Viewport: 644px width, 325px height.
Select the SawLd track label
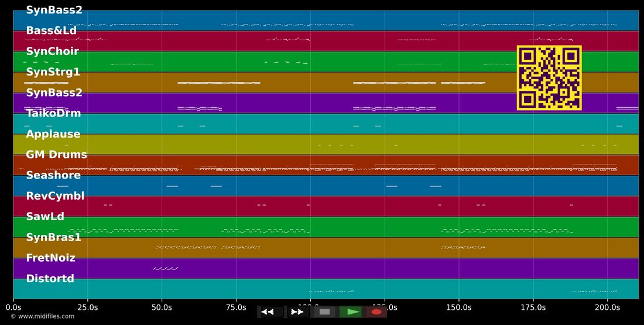[x=45, y=217]
